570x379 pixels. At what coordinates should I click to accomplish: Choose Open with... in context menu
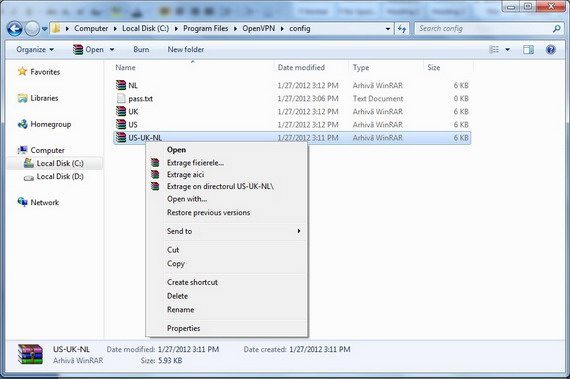click(227, 199)
